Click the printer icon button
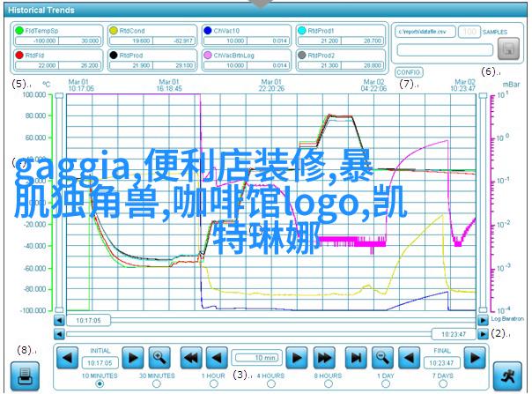 point(25,376)
